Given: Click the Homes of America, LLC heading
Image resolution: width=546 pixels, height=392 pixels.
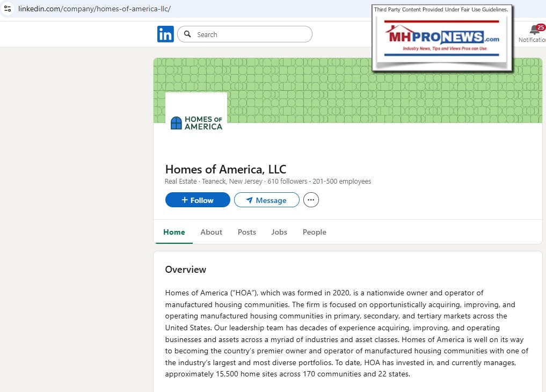Looking at the screenshot, I should click(225, 169).
